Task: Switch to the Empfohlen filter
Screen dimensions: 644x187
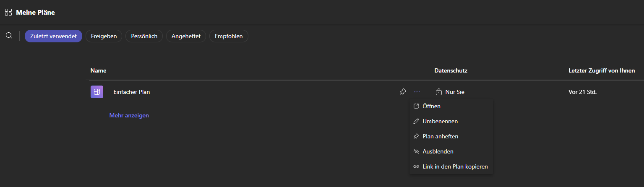Action: click(x=229, y=36)
